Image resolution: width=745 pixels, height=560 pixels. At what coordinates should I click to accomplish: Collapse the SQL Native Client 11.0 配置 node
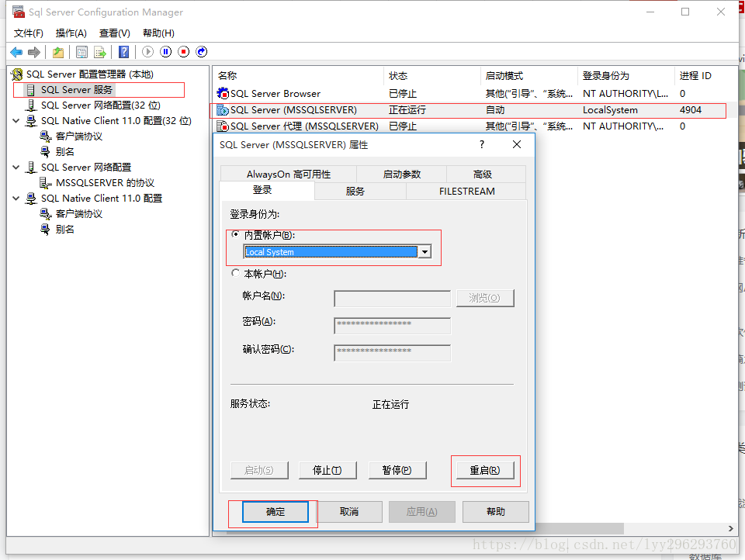[16, 198]
